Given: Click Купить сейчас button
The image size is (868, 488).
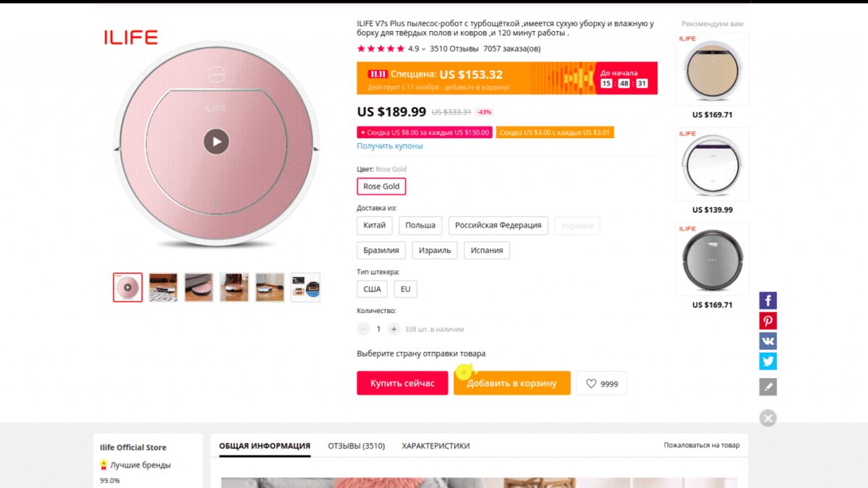Looking at the screenshot, I should 402,383.
